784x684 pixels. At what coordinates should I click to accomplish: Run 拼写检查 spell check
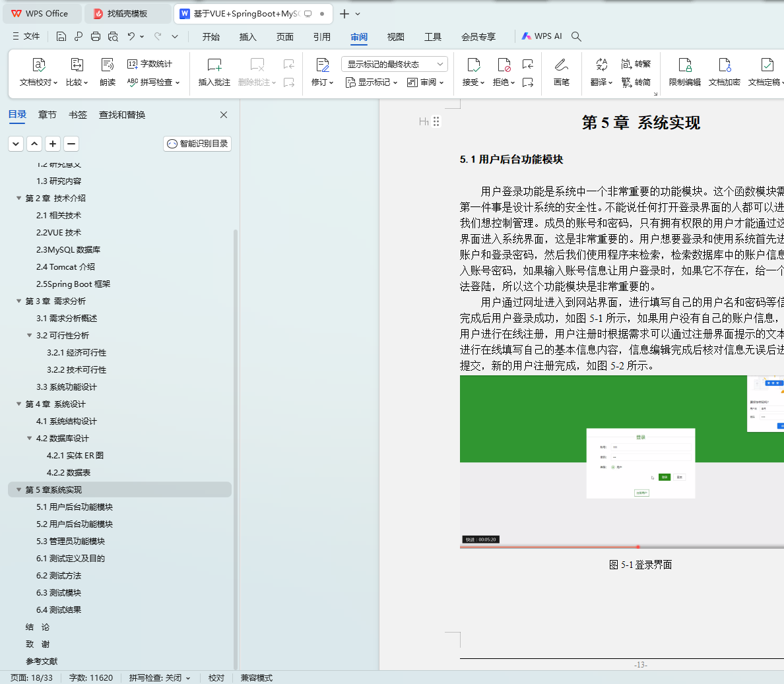point(153,82)
